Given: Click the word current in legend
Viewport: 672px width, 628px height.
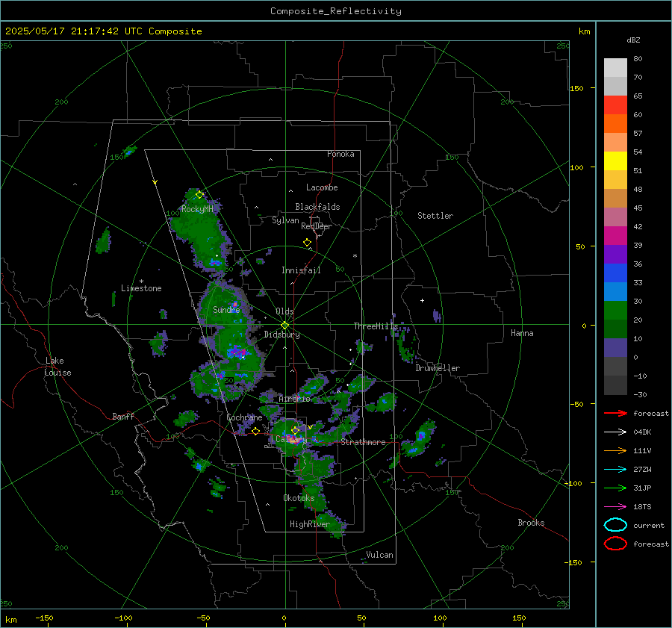Looking at the screenshot, I should pos(649,525).
